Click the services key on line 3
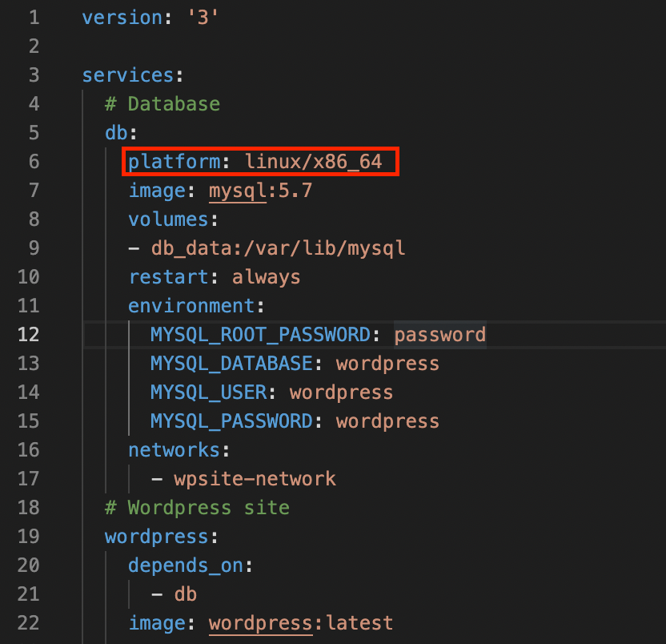Image resolution: width=666 pixels, height=644 pixels. 128,75
